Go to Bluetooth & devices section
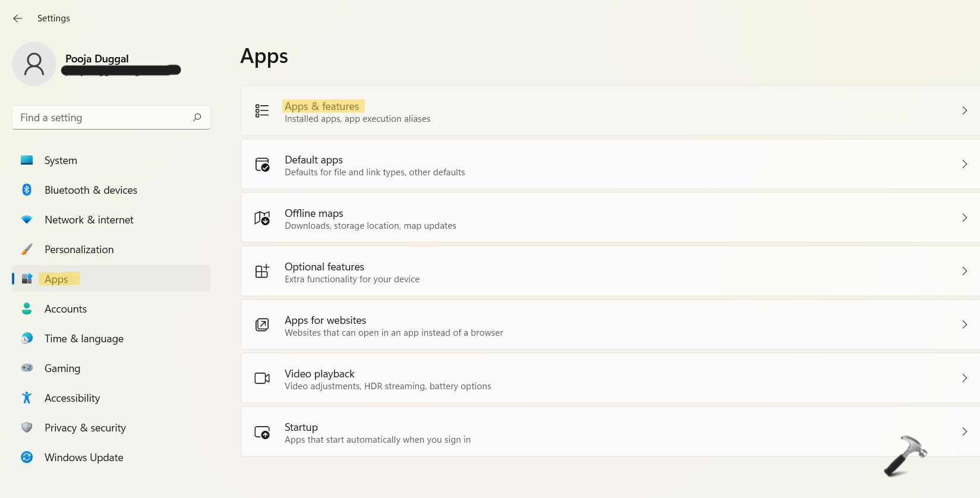980x498 pixels. click(x=90, y=190)
